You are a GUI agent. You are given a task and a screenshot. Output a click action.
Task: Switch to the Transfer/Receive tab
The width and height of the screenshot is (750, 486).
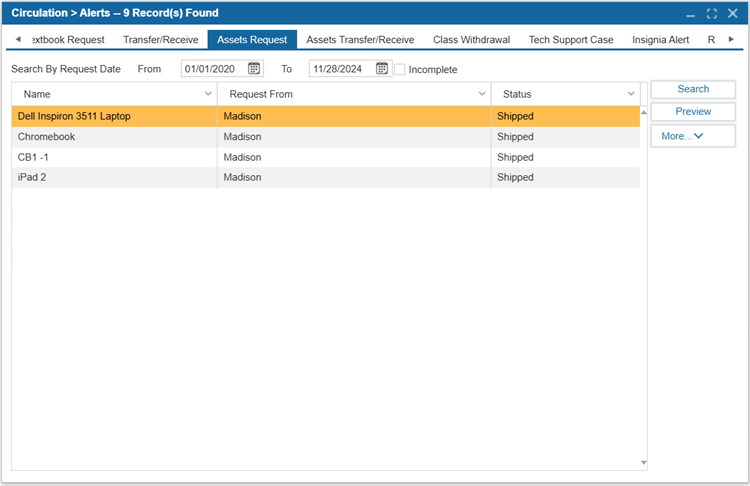[x=161, y=40]
